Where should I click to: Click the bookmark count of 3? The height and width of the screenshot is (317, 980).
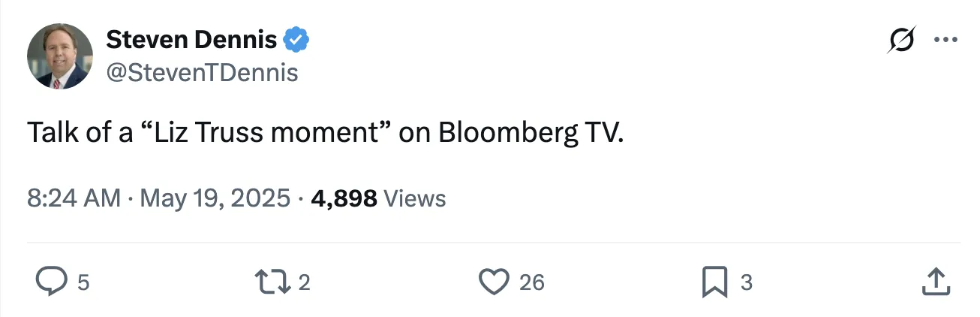(746, 282)
